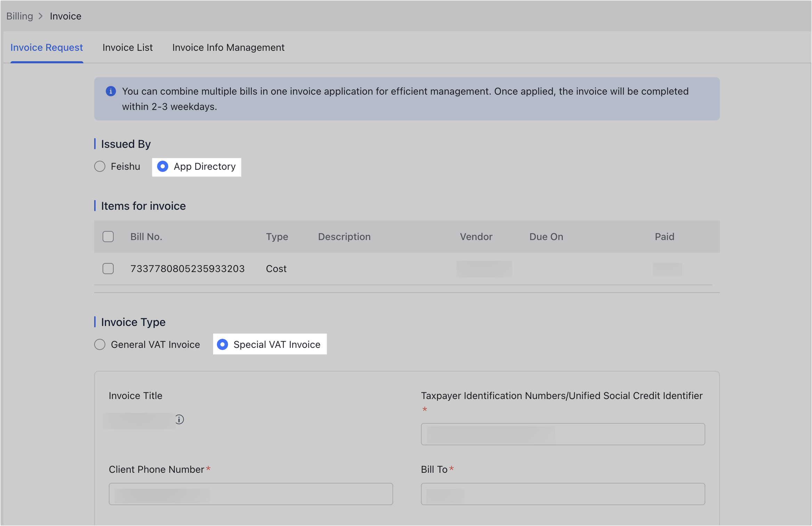The width and height of the screenshot is (812, 526).
Task: Select the Special VAT Invoice option
Action: (222, 344)
